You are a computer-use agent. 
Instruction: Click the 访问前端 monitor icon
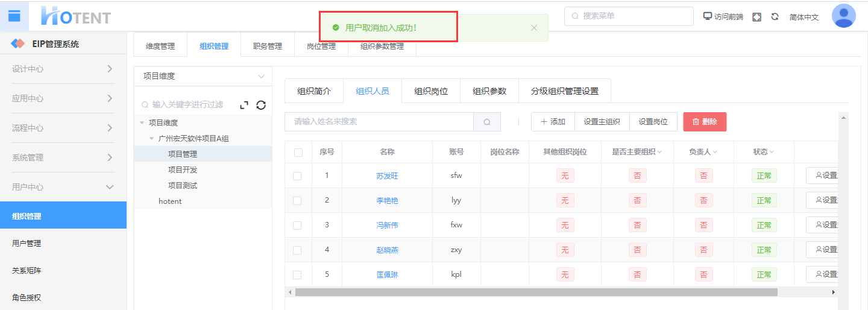click(x=708, y=16)
